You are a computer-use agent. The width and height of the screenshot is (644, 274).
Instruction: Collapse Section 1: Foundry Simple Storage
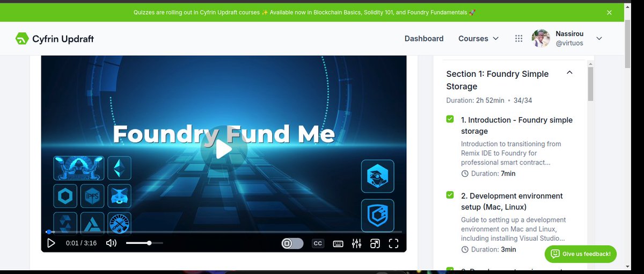pyautogui.click(x=570, y=73)
